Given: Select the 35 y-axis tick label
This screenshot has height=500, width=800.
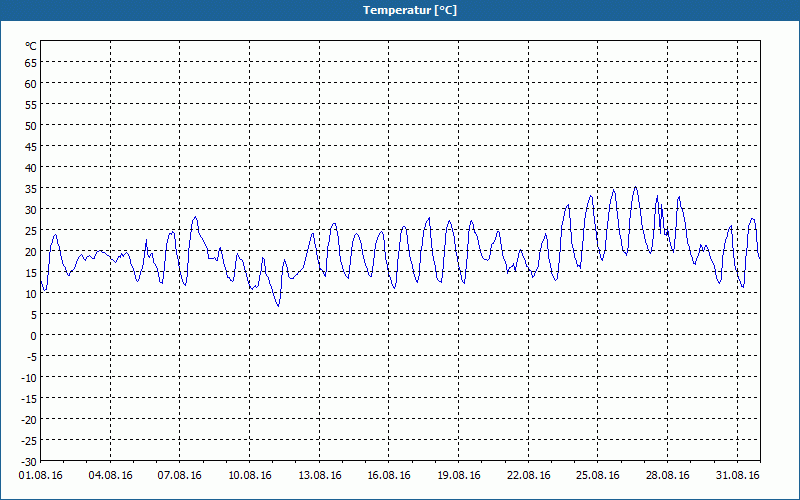Looking at the screenshot, I should [x=30, y=189].
